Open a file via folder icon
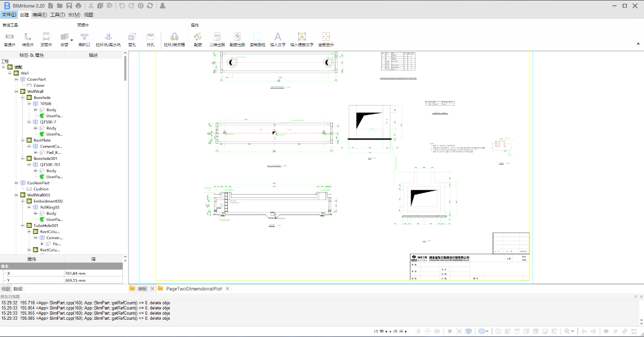The height and width of the screenshot is (337, 644). pyautogui.click(x=59, y=6)
